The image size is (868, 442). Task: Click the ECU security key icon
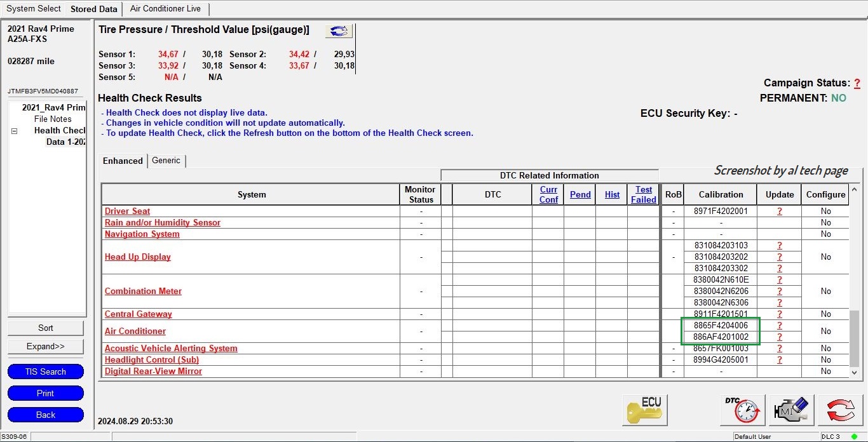tap(644, 410)
